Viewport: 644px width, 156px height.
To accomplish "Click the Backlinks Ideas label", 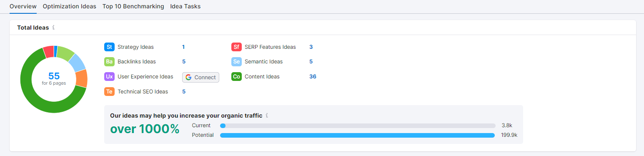I will [137, 62].
